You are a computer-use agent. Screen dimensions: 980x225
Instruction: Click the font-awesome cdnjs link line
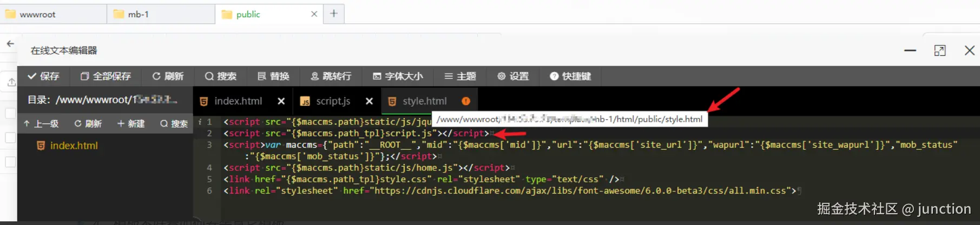[510, 190]
